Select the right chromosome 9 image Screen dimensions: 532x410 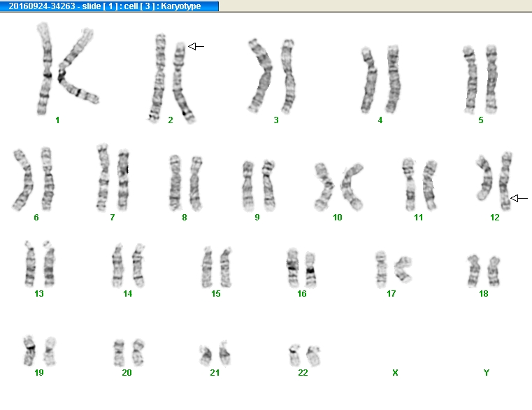(268, 185)
